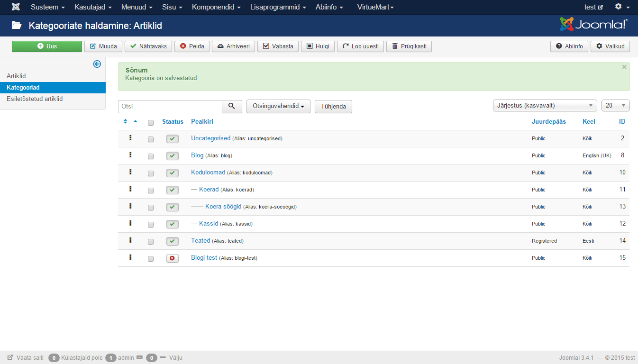The image size is (638, 364).
Task: Tick checkbox for Blog row
Action: [x=151, y=156]
